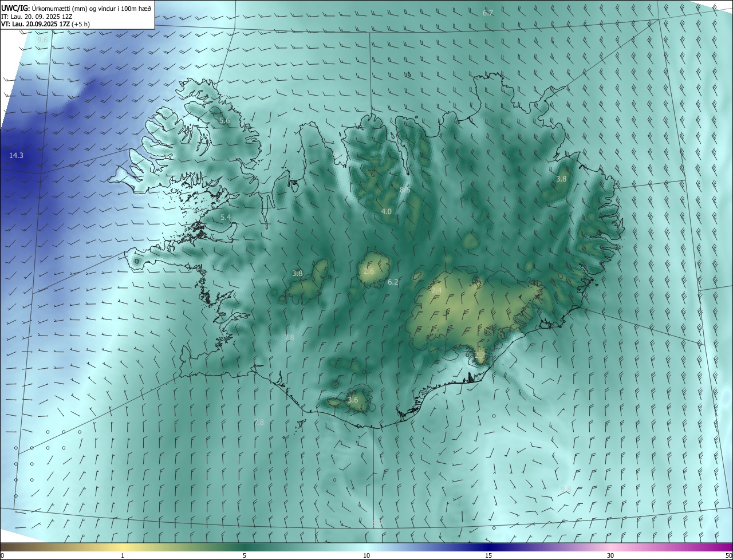The width and height of the screenshot is (733, 560).
Task: Click the 50 tick on the color scale
Action: 729,555
